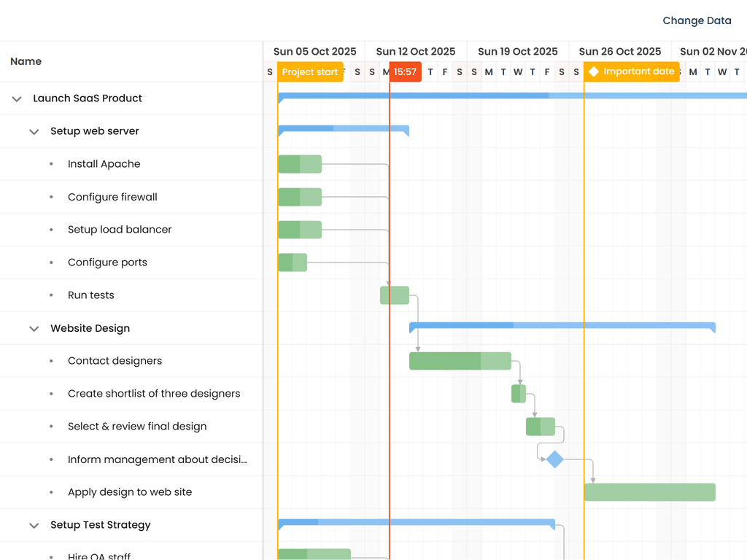Viewport: 747px width, 560px height.
Task: Click the bullet icon beside Apply design to web site
Action: pyautogui.click(x=50, y=492)
